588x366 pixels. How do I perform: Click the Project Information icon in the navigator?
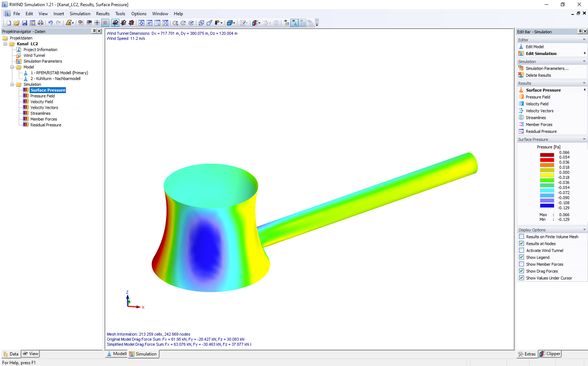(x=19, y=50)
